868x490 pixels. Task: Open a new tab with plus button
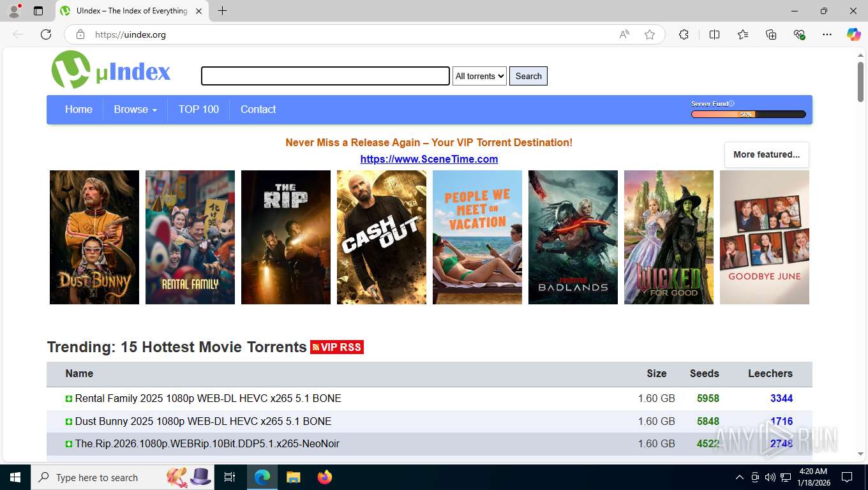click(x=222, y=11)
